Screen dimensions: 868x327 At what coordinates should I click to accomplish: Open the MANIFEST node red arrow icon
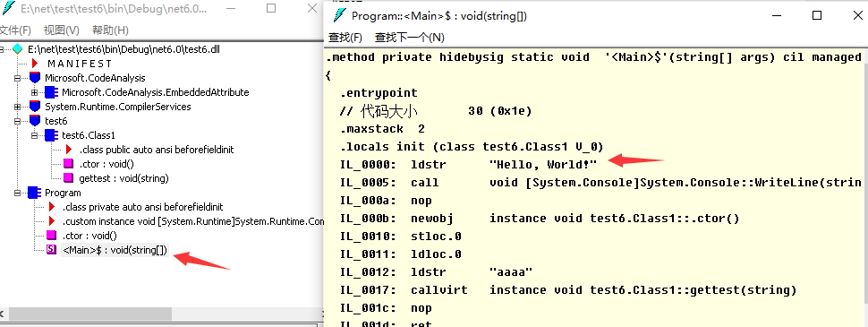(x=35, y=64)
